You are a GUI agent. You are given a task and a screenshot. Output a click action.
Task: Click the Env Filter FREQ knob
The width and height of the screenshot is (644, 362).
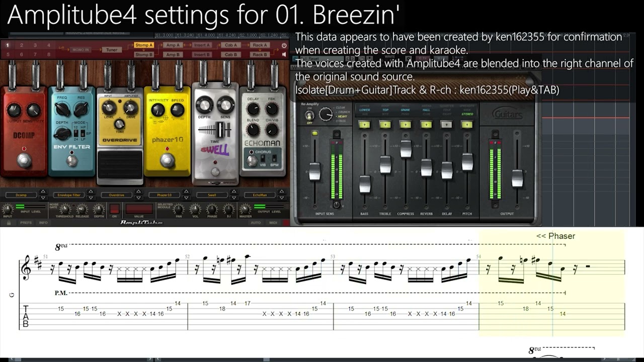(62, 109)
